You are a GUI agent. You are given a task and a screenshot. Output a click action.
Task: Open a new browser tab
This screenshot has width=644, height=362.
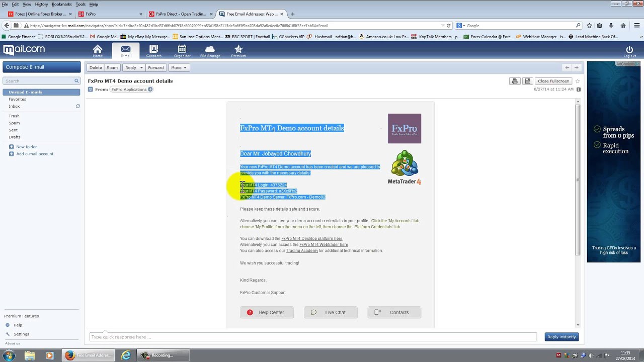click(x=293, y=14)
